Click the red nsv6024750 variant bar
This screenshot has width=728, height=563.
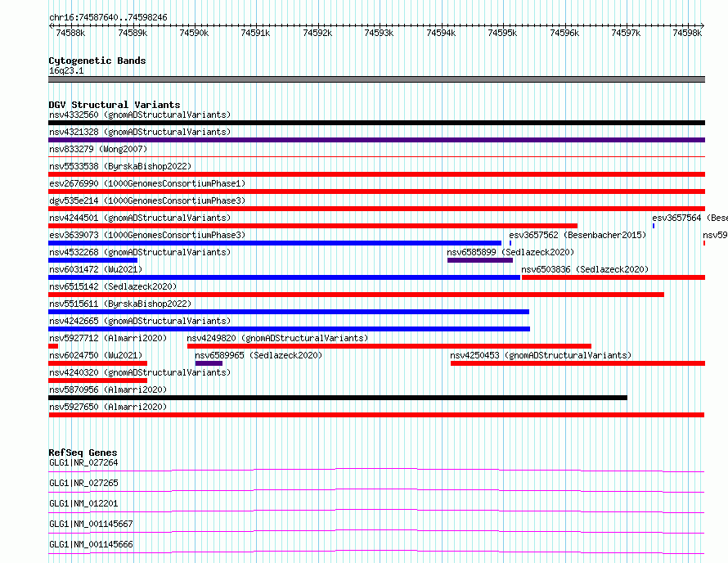97,363
